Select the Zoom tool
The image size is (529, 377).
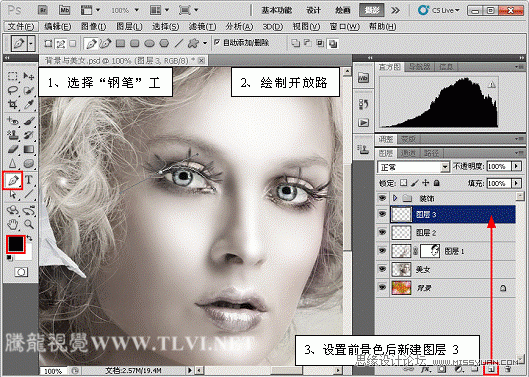pyautogui.click(x=29, y=224)
